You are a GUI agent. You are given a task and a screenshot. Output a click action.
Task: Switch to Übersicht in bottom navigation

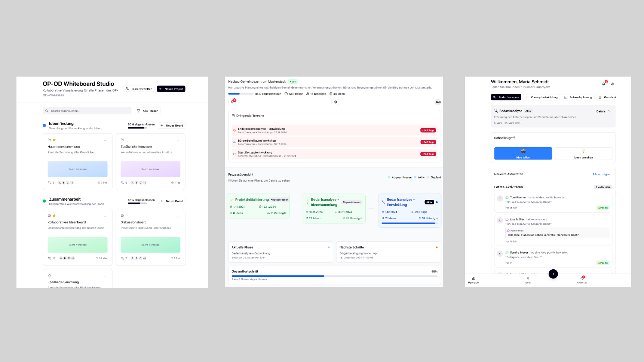473,280
